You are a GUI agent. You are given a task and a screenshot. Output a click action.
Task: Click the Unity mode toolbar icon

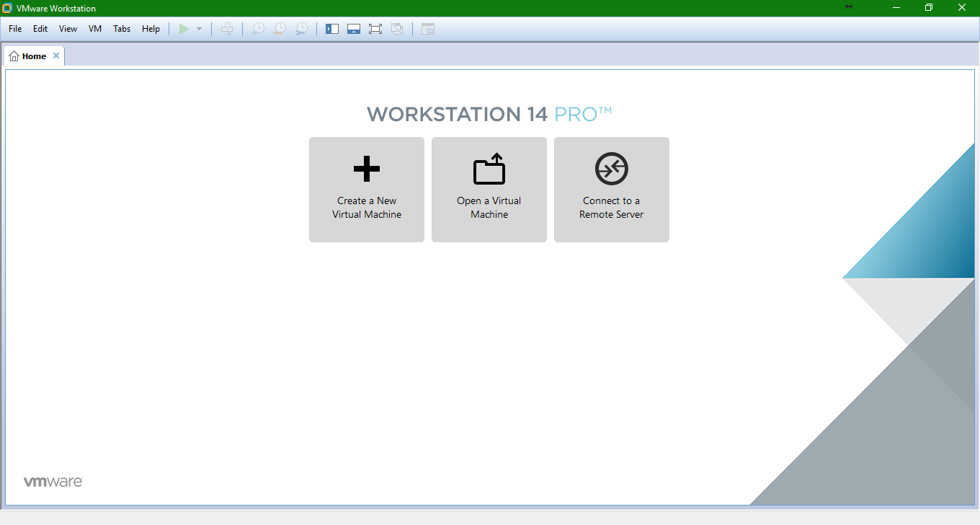point(397,29)
